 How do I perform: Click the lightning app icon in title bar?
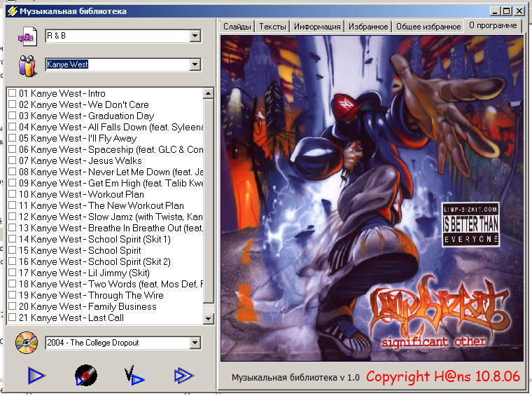point(12,11)
